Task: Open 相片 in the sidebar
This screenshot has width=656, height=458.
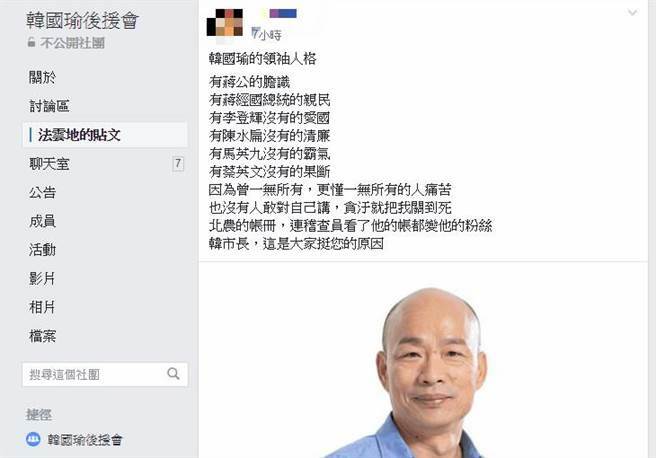Action: pyautogui.click(x=42, y=307)
